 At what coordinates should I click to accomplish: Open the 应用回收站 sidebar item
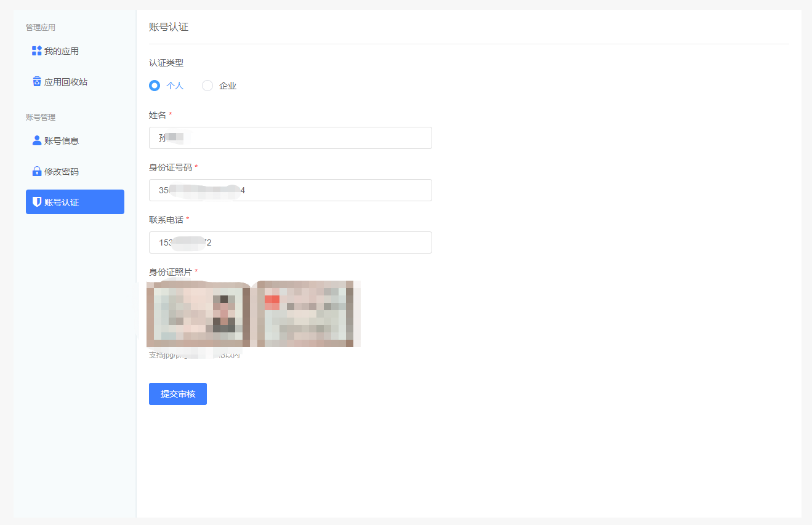65,81
